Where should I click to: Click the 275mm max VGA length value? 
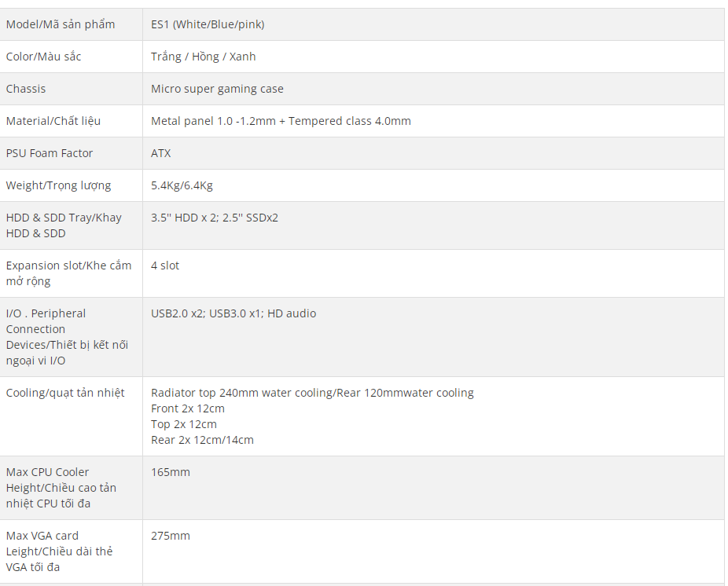point(171,536)
